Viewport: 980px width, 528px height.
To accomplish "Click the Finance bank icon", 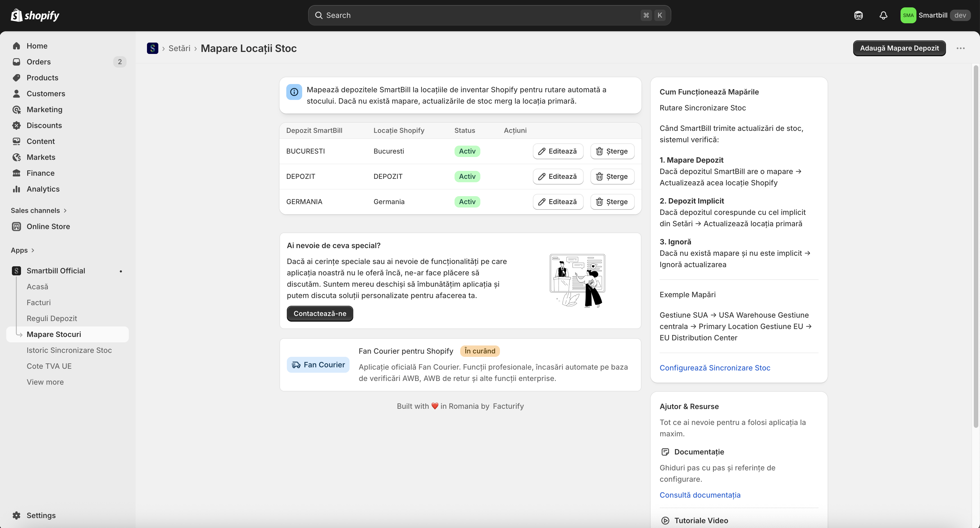I will coord(16,173).
